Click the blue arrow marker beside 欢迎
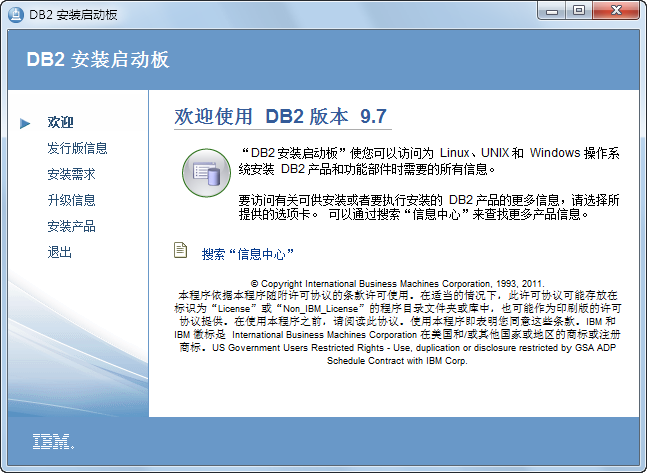647x473 pixels. (25, 123)
